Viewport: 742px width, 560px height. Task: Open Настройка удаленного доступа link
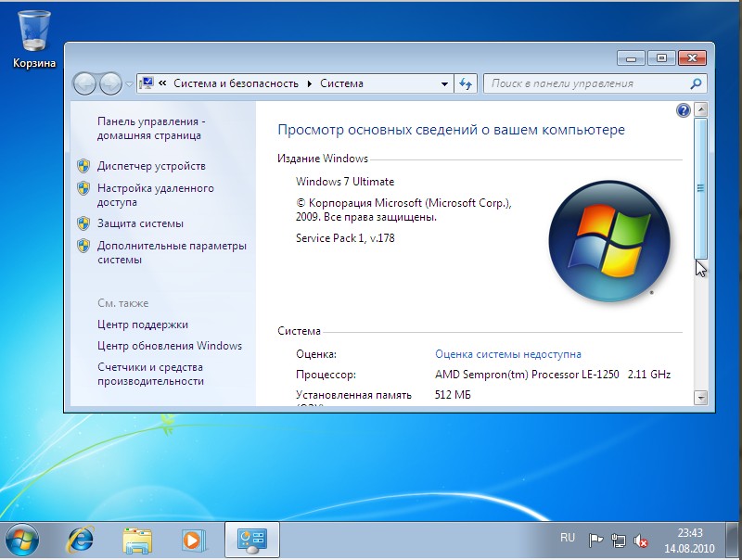[156, 195]
